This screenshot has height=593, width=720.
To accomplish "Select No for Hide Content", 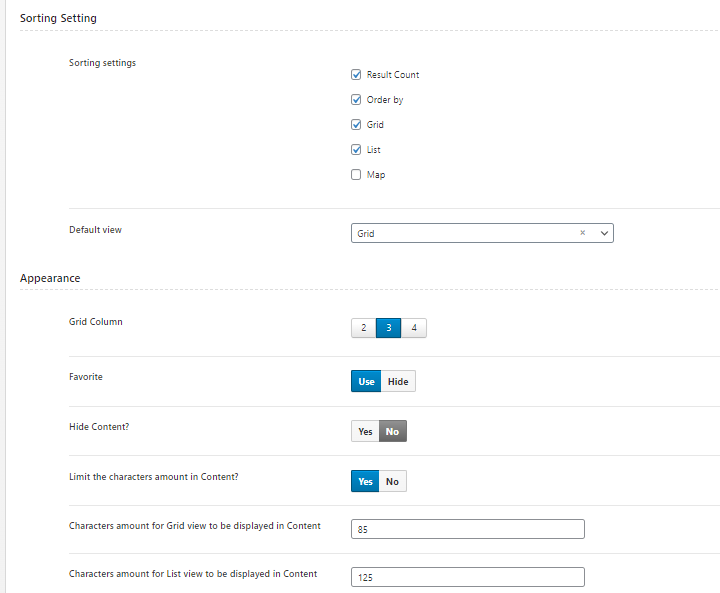I will [393, 431].
